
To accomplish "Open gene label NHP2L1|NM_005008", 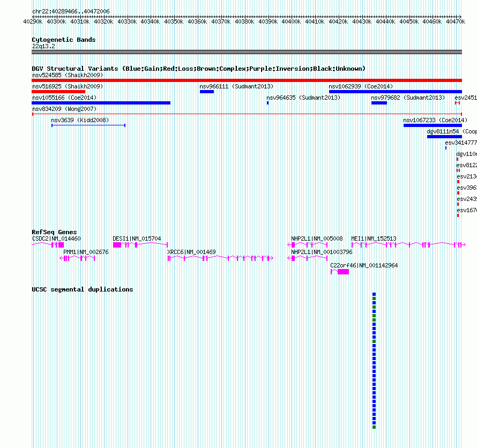I will point(317,238).
